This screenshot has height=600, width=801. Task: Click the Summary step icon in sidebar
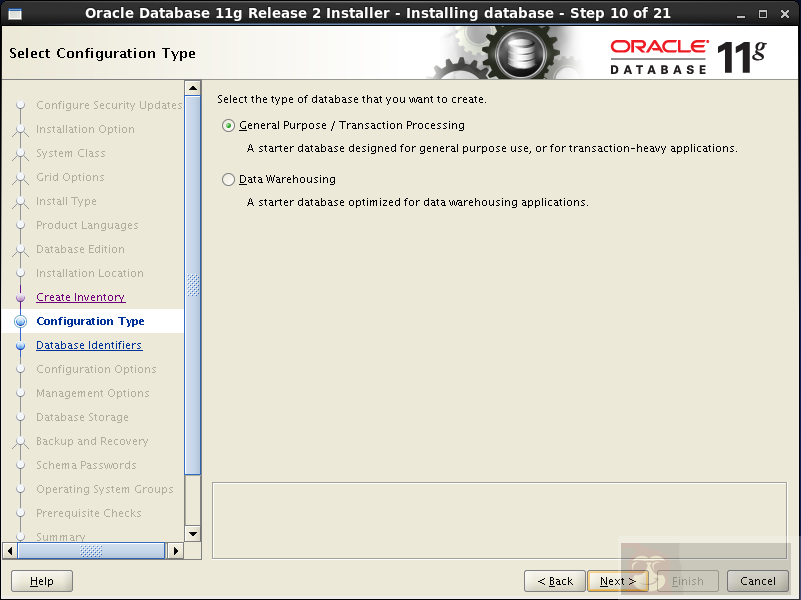point(22,537)
